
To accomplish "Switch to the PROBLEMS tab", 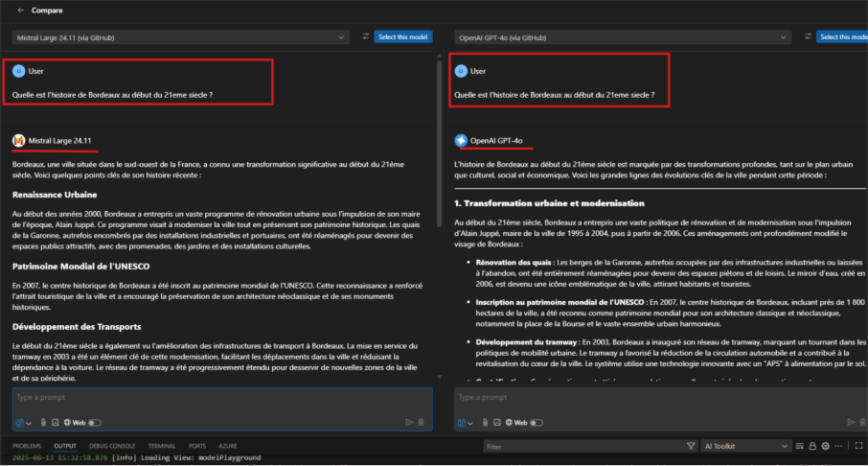I will [x=27, y=446].
